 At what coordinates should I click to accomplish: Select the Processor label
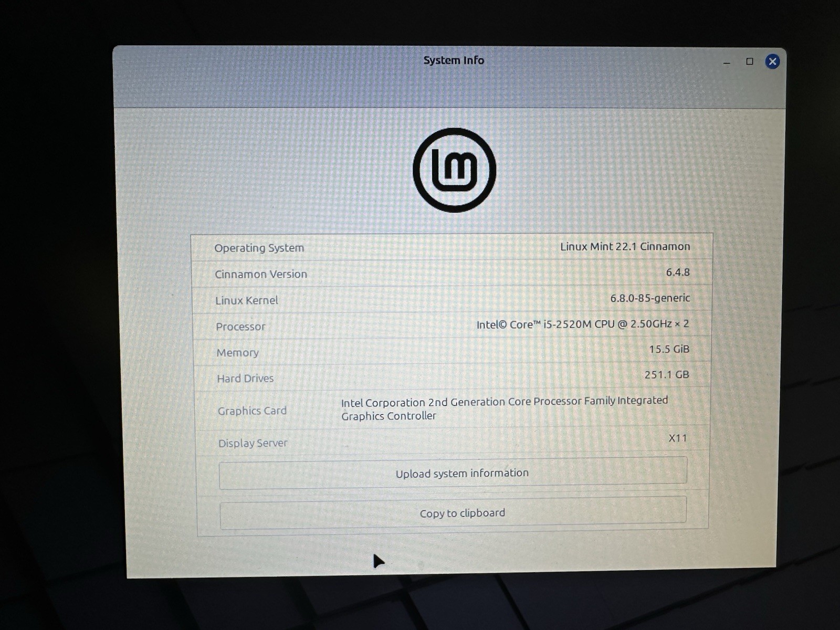click(x=240, y=327)
